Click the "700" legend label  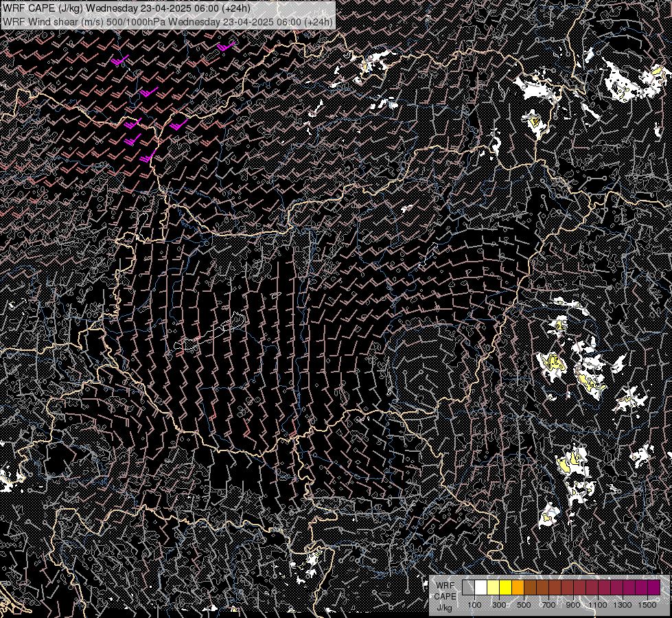(x=548, y=605)
